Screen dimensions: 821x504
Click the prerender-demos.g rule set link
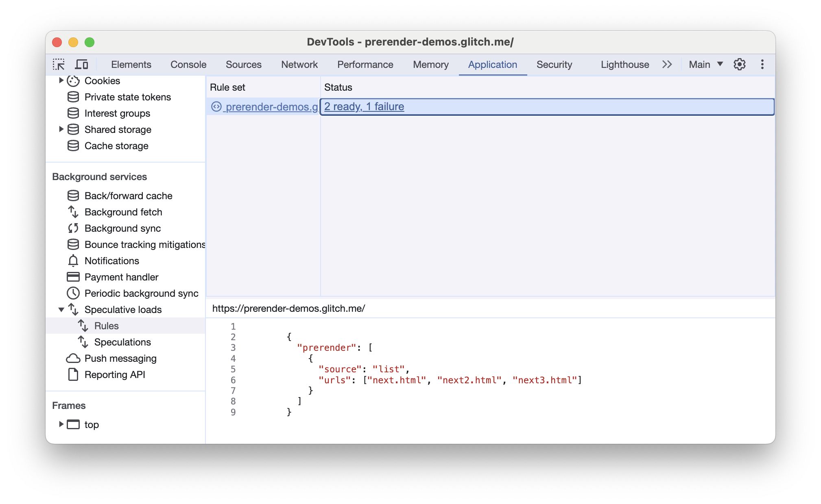tap(272, 106)
